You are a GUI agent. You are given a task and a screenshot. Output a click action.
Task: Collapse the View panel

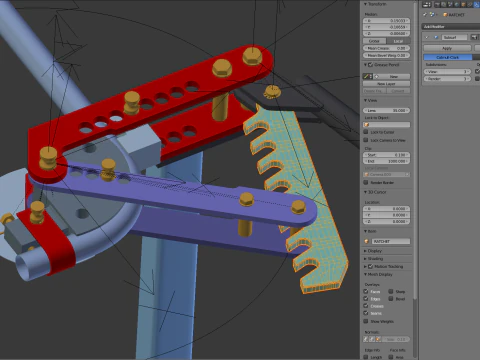[366, 100]
